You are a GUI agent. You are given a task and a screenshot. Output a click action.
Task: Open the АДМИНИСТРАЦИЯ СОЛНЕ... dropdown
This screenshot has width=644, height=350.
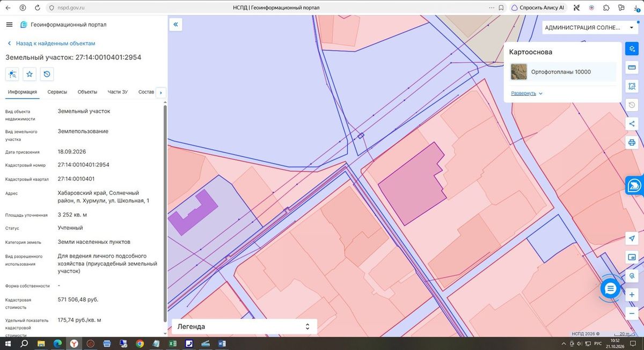pos(589,27)
